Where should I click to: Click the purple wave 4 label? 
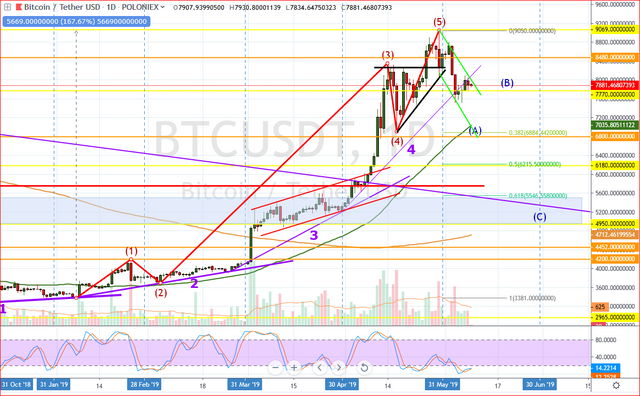411,149
